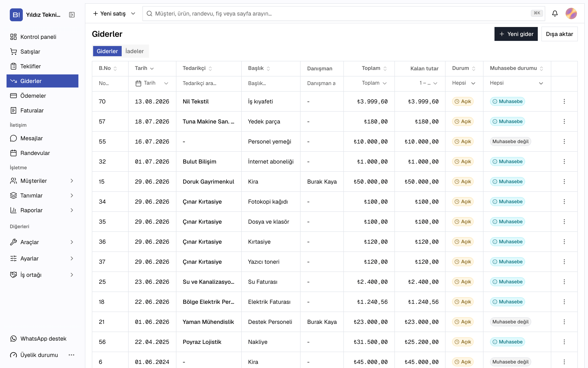Open Faturalar in sidebar
Screen dimensions: 588x368
pyautogui.click(x=42, y=110)
